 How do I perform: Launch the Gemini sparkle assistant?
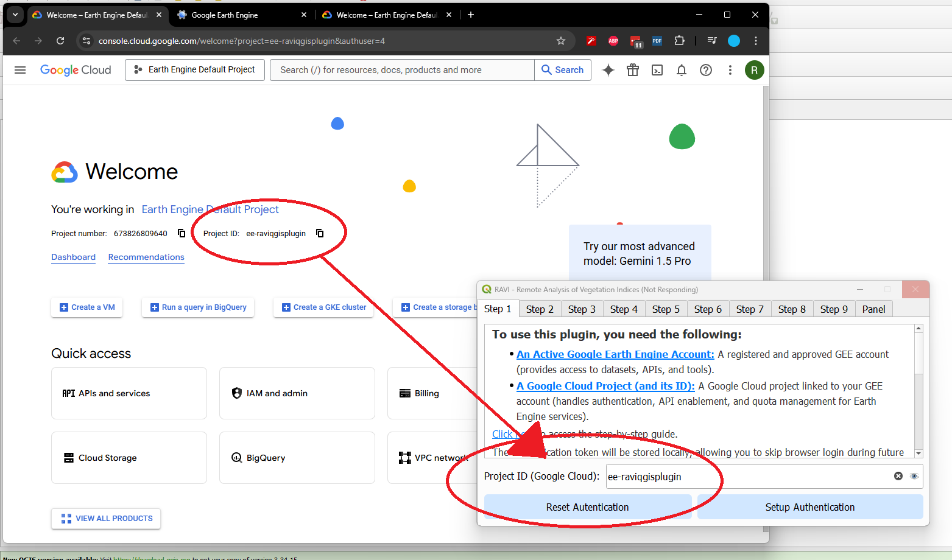point(608,70)
